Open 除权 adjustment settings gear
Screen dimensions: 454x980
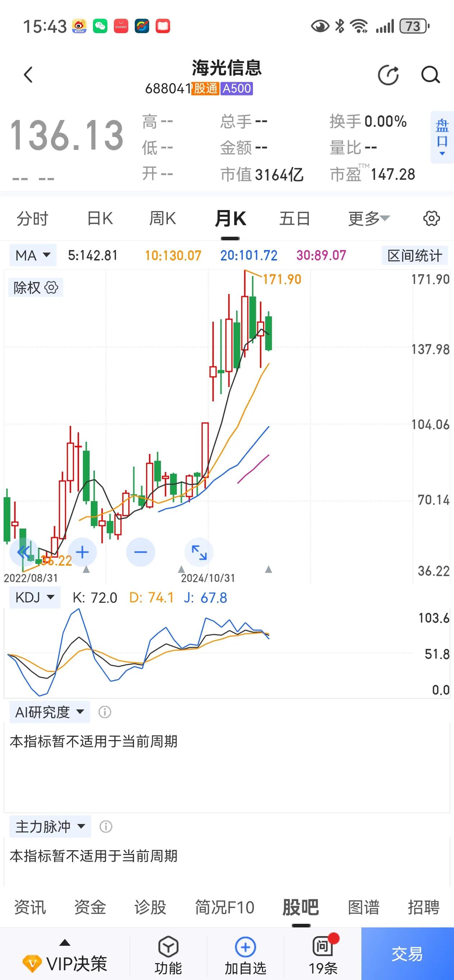click(x=52, y=287)
